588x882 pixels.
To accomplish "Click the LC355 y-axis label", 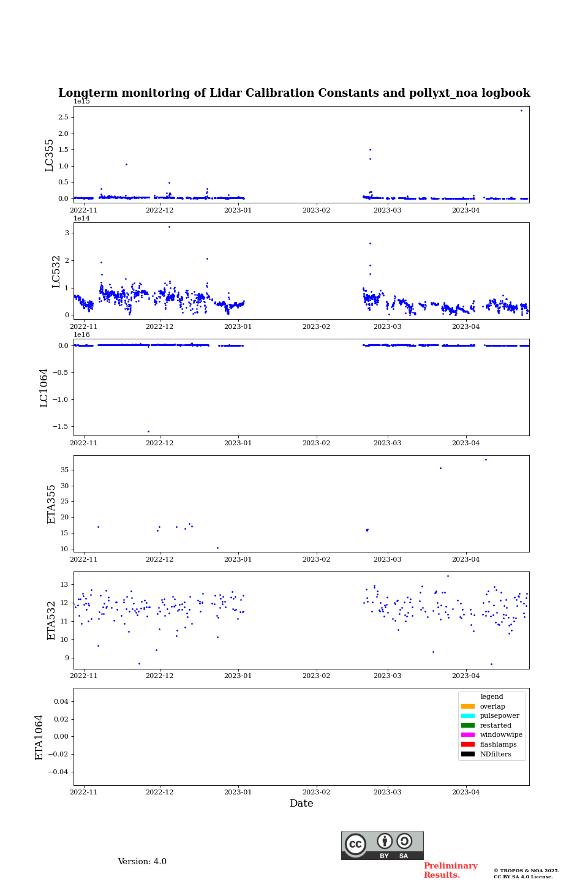I will (x=50, y=155).
